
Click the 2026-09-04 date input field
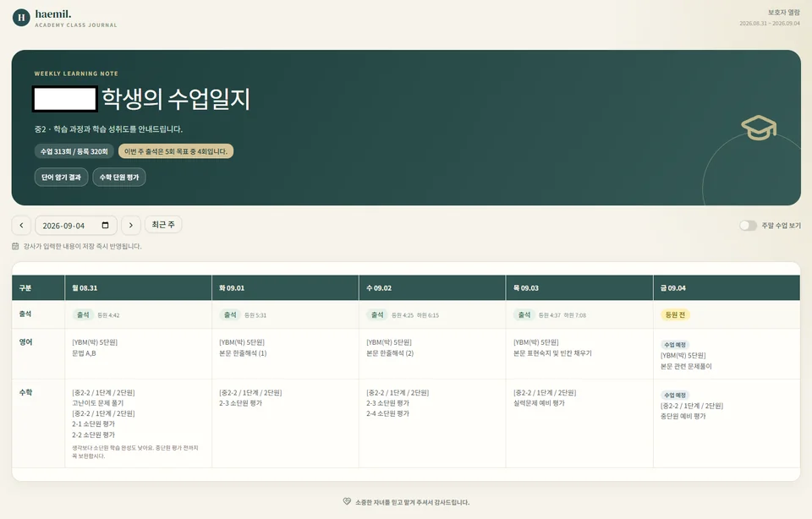(75, 225)
